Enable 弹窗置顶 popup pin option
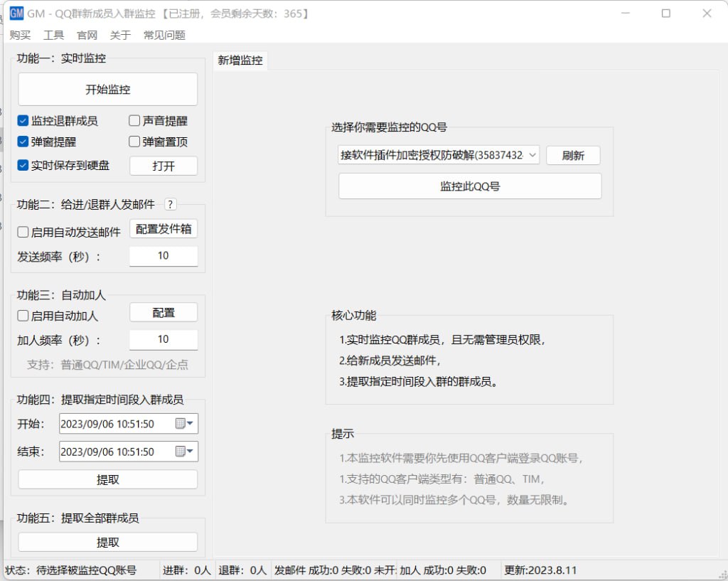The height and width of the screenshot is (581, 728). [x=134, y=141]
